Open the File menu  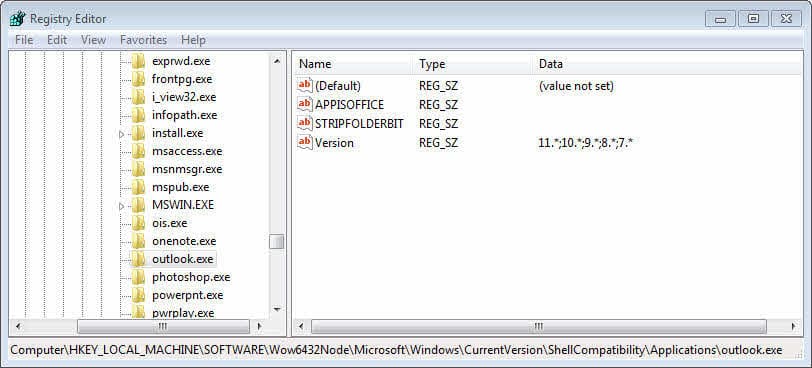click(24, 40)
